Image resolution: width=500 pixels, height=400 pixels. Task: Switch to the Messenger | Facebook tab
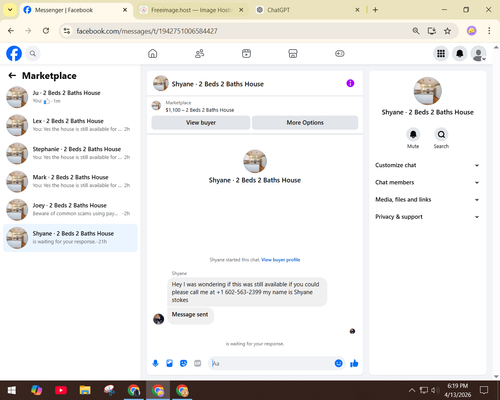coord(75,10)
